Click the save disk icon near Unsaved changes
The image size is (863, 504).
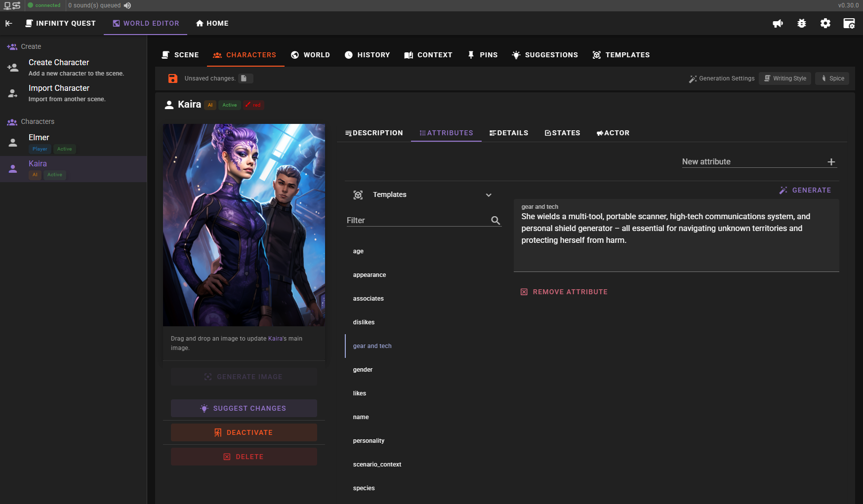click(173, 78)
